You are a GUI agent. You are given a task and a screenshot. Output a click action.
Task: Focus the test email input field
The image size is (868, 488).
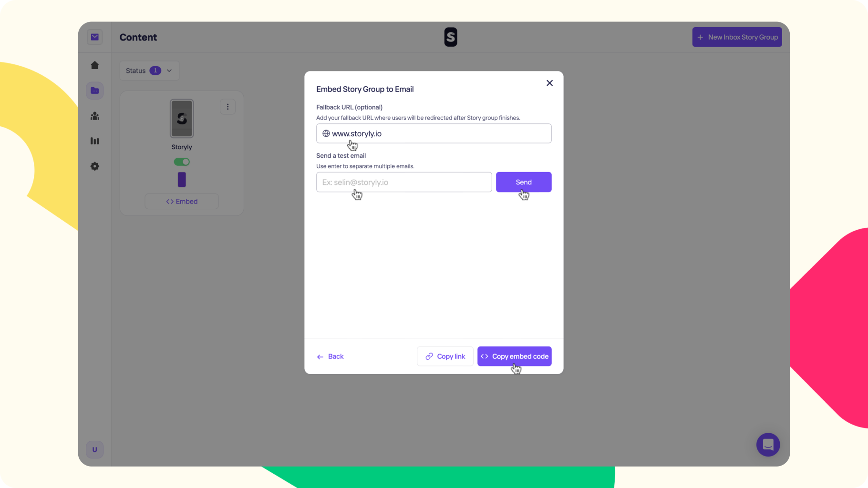click(x=404, y=182)
